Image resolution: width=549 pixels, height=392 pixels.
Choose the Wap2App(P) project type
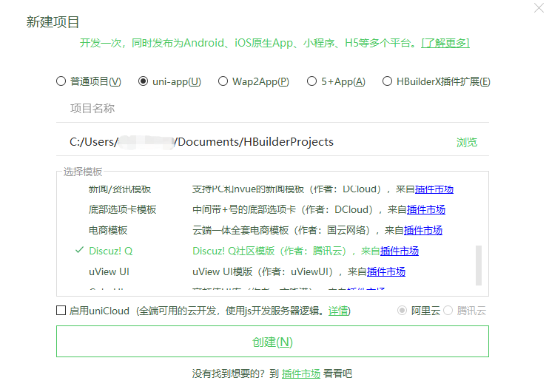pos(223,81)
